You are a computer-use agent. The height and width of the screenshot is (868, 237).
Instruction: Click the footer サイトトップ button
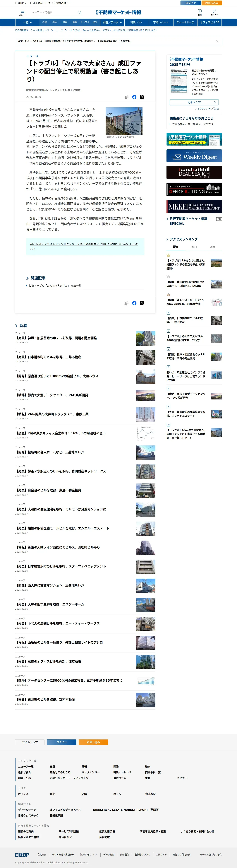tap(30, 742)
